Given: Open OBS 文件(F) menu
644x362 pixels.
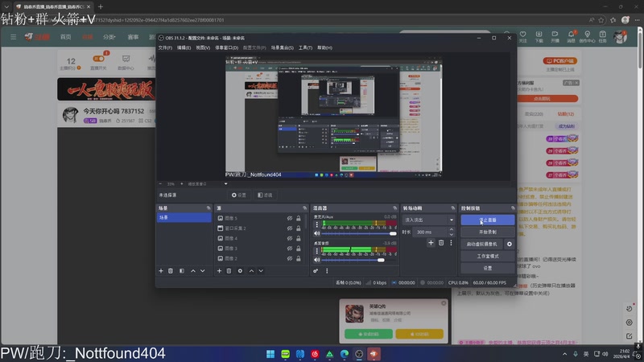Looking at the screenshot, I should [x=165, y=47].
